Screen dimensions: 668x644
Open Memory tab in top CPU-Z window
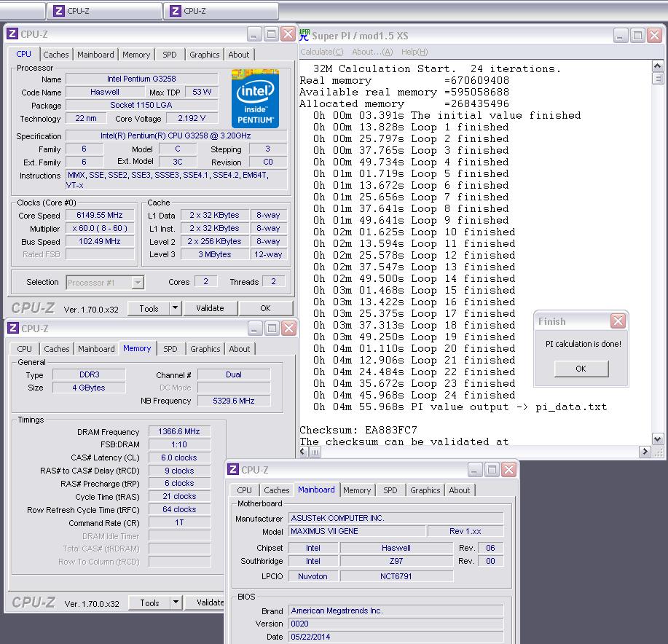click(x=136, y=55)
